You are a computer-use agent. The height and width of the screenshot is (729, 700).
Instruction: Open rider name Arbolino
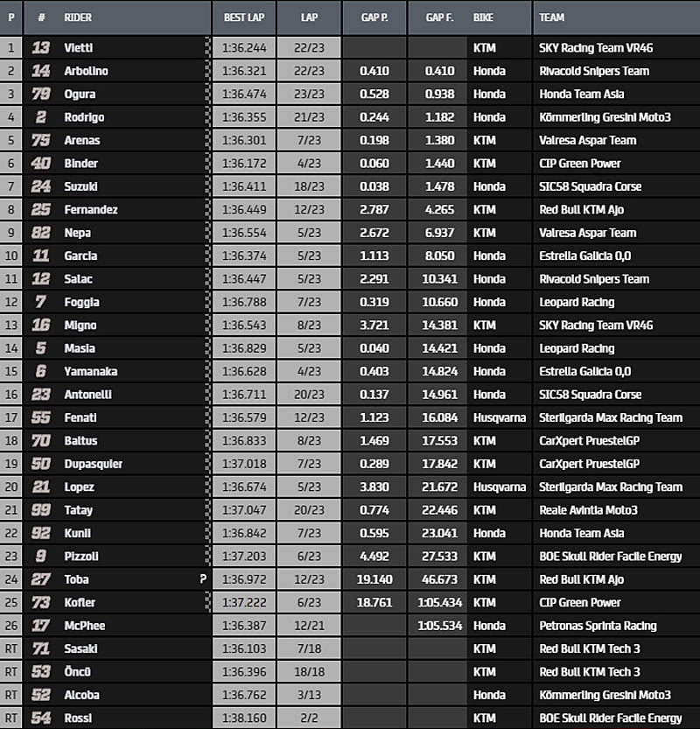pyautogui.click(x=86, y=71)
